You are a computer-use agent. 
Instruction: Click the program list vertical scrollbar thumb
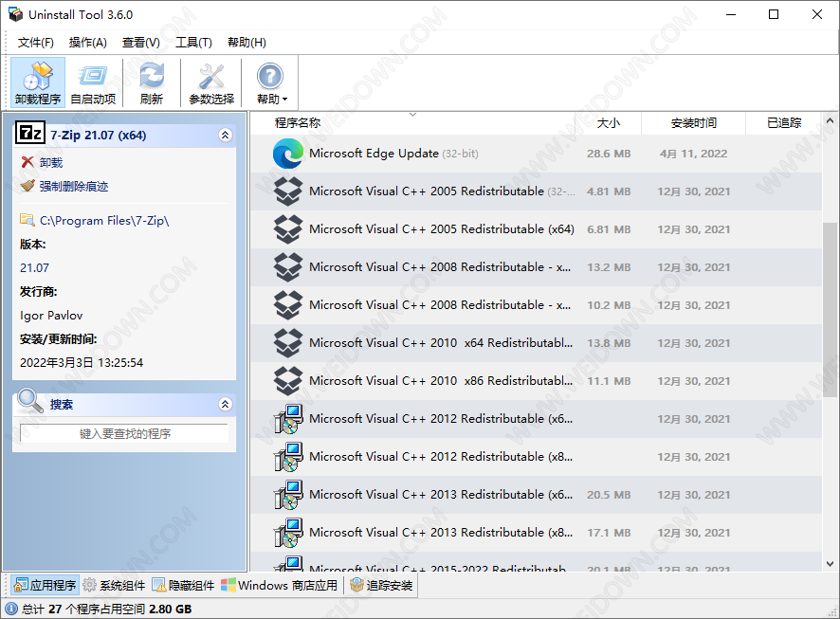830,309
